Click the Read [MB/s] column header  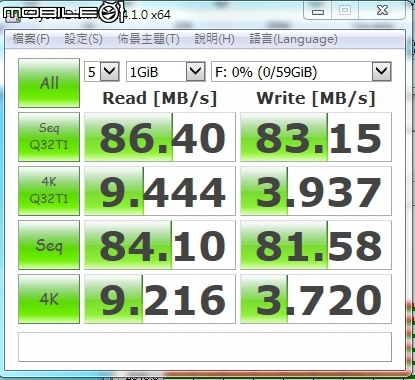(x=160, y=98)
